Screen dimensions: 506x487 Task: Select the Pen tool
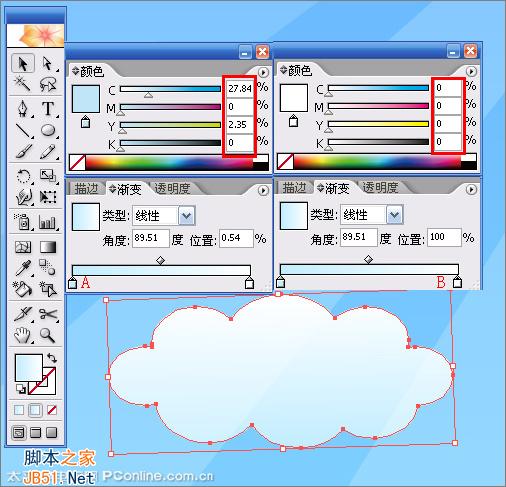(x=23, y=108)
